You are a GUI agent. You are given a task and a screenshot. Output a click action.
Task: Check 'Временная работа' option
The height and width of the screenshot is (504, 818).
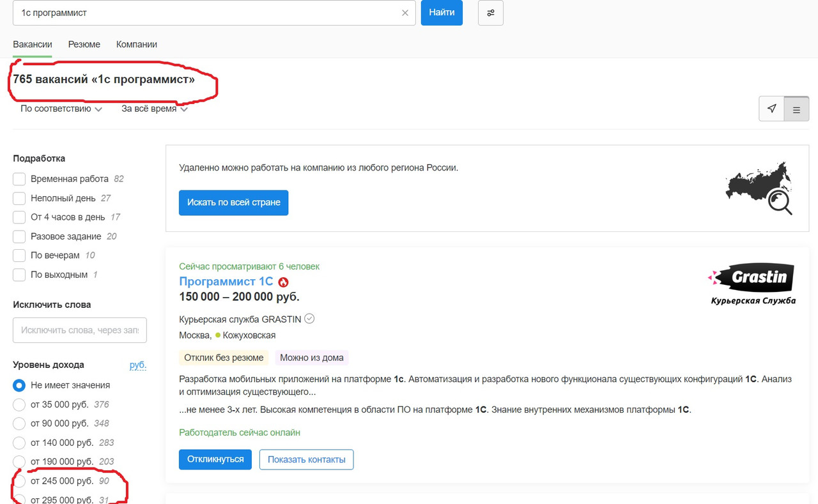click(19, 179)
